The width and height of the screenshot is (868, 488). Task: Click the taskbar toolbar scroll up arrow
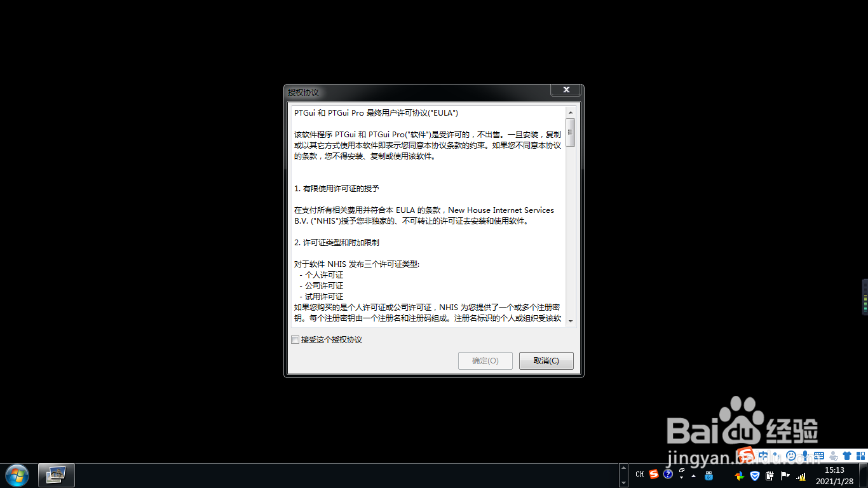coord(623,468)
